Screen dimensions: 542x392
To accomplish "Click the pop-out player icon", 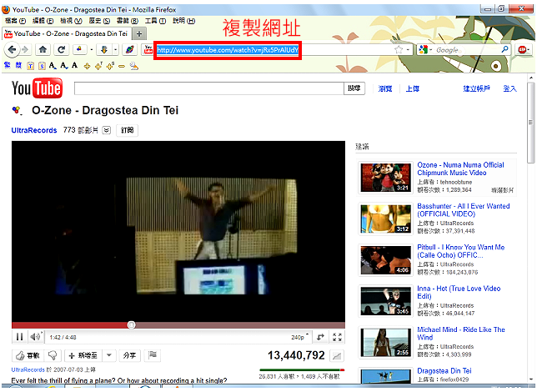I will click(x=320, y=337).
